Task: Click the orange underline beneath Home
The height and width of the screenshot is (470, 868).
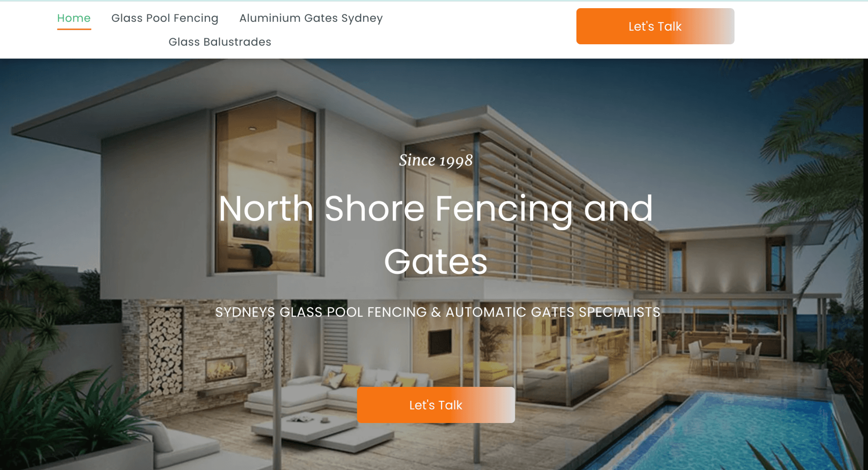Action: [x=74, y=29]
